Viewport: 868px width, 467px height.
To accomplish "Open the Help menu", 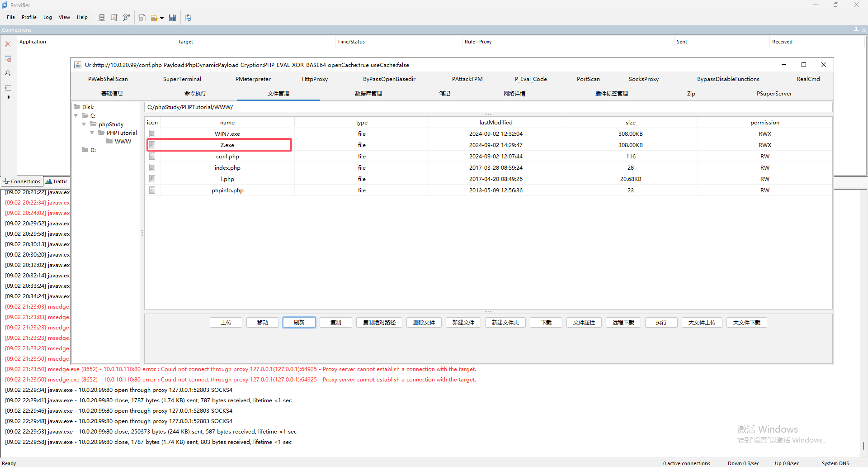I will (82, 17).
